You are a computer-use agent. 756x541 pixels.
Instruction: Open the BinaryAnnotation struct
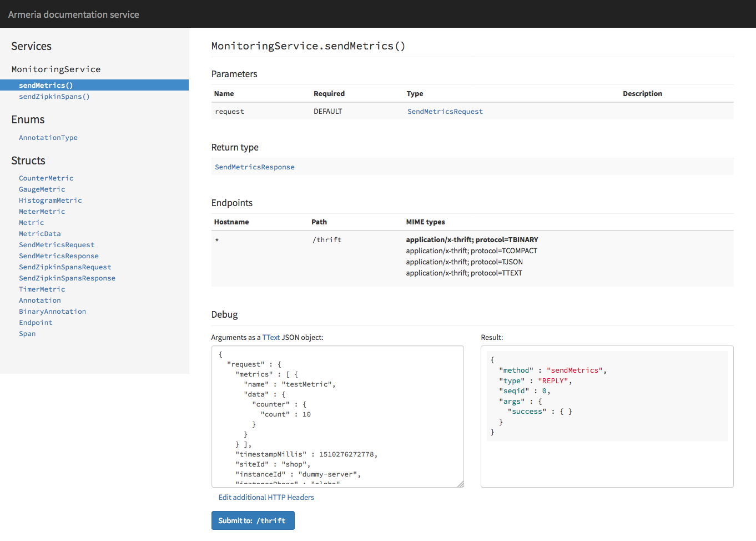click(52, 311)
